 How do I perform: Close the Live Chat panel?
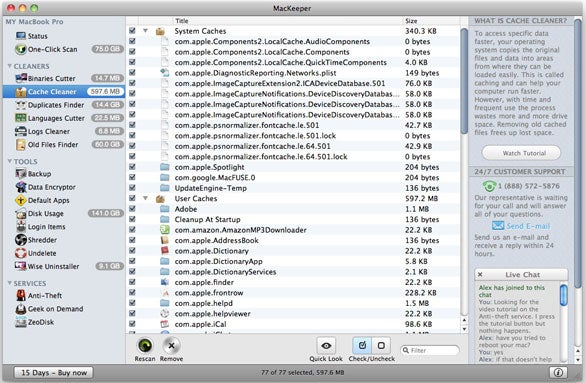(x=480, y=274)
